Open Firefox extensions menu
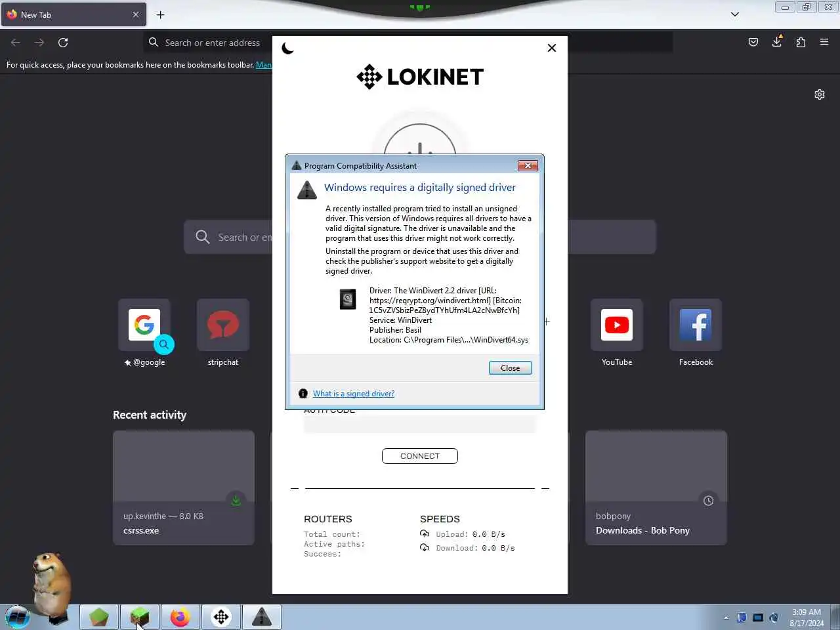 tap(801, 43)
